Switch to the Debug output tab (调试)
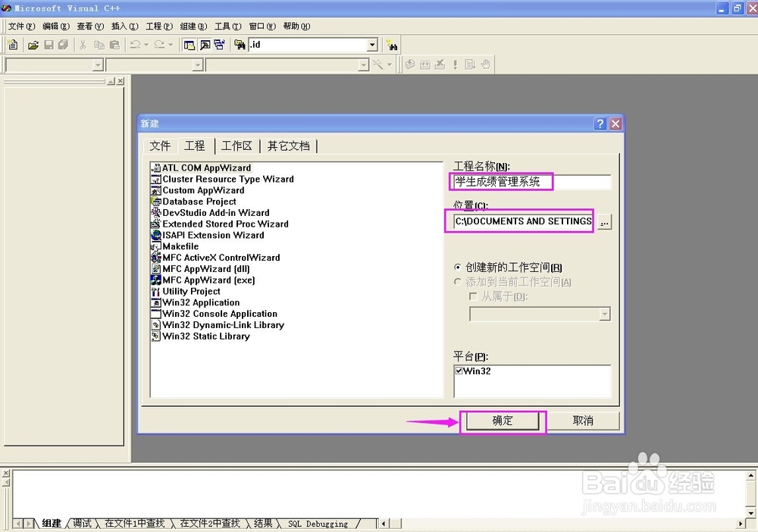 (82, 524)
